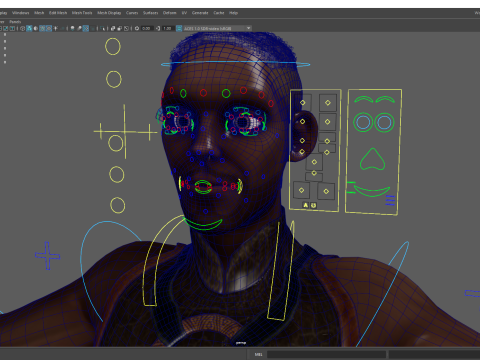Select the left eye circle in face GUI
The width and height of the screenshot is (480, 360).
pos(363,122)
